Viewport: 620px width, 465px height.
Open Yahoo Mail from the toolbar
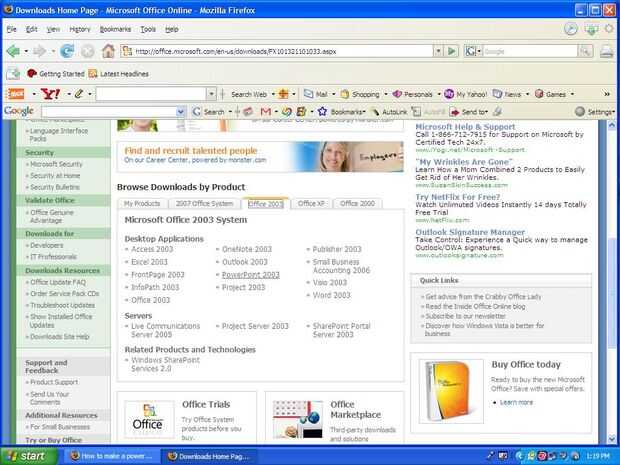[316, 94]
